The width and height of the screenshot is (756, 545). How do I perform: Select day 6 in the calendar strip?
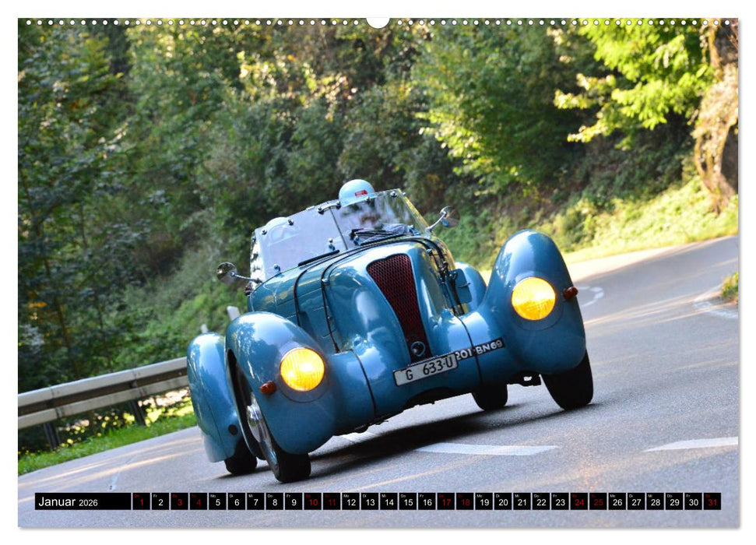point(236,501)
